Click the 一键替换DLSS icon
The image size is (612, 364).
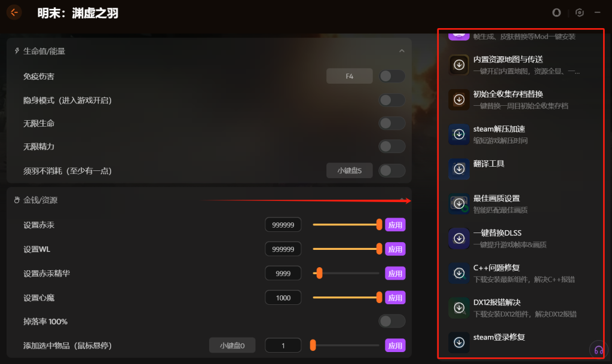458,238
